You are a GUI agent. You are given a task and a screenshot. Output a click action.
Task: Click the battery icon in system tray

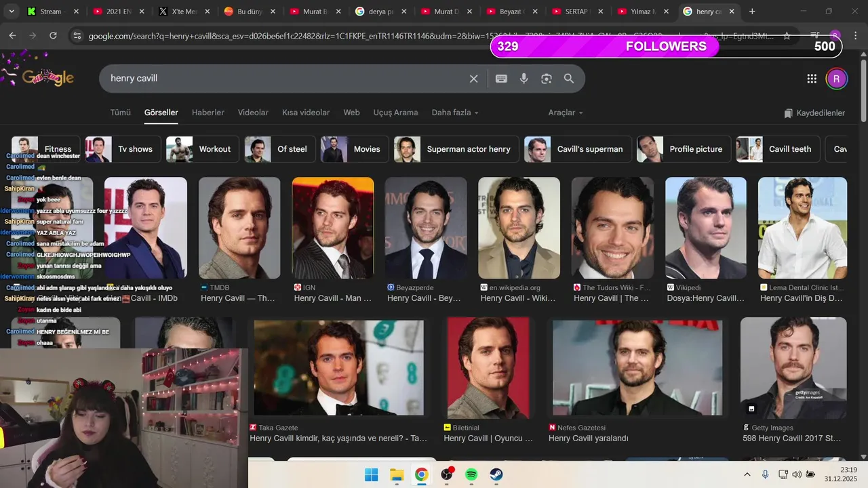[811, 474]
